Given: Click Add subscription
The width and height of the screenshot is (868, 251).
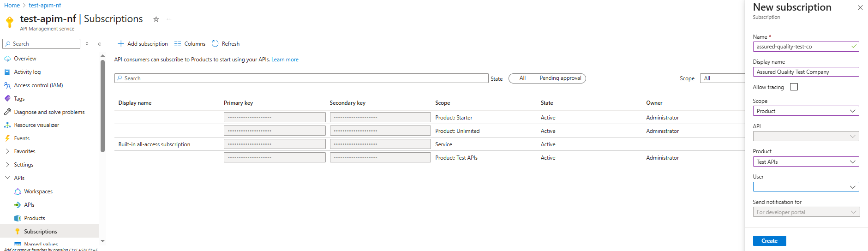Looking at the screenshot, I should (x=143, y=44).
